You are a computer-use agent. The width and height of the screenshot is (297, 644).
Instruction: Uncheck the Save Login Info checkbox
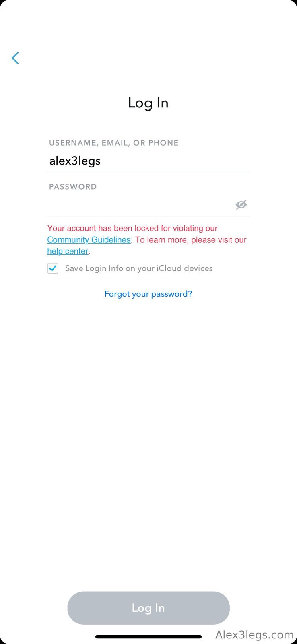53,268
